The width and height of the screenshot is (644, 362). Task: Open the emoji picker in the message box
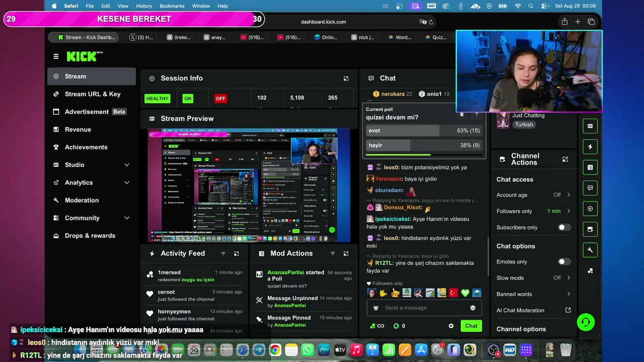point(472,308)
